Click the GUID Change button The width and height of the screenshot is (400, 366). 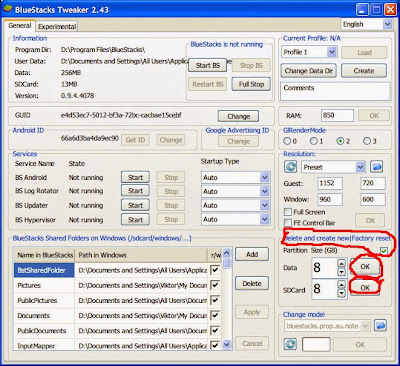pos(238,116)
